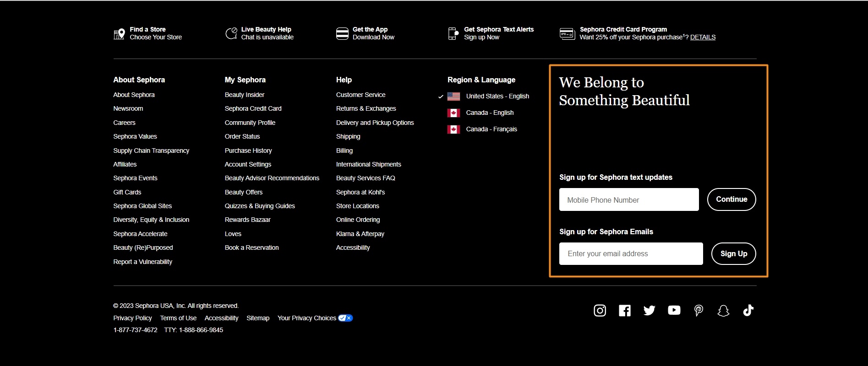Image resolution: width=868 pixels, height=366 pixels.
Task: Open Delivery and Pickup Options link
Action: point(375,123)
